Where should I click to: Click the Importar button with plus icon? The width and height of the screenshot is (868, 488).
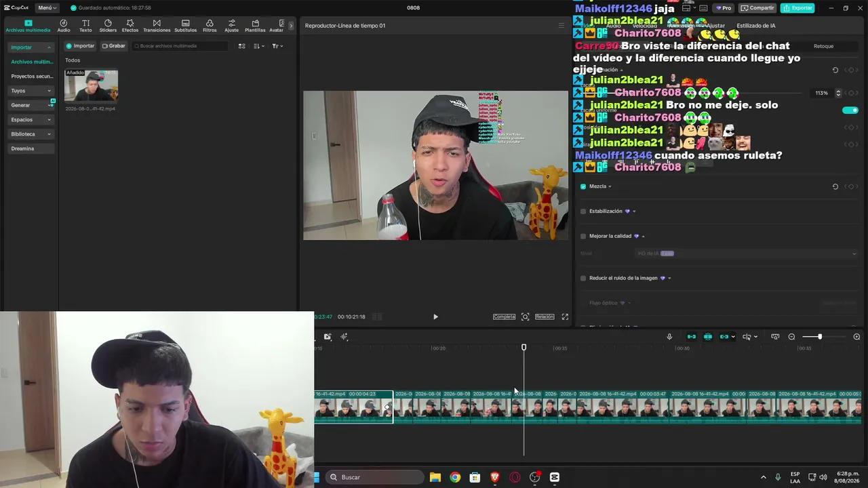pos(80,46)
